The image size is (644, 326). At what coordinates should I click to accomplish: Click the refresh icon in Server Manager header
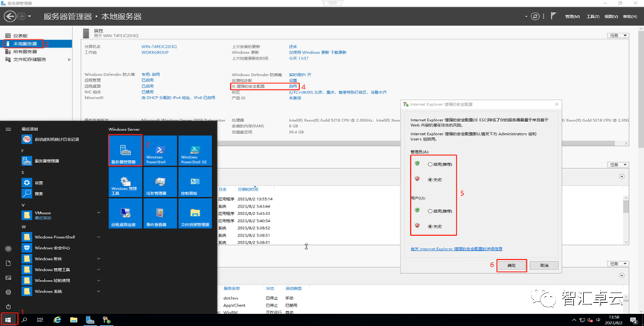coord(535,16)
